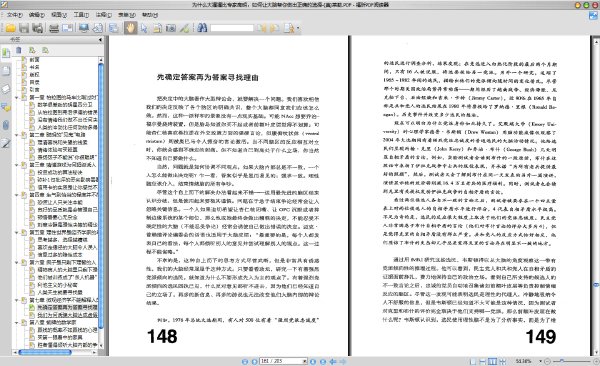Open the Attachments paperclip sidebar icon

click(x=6, y=125)
